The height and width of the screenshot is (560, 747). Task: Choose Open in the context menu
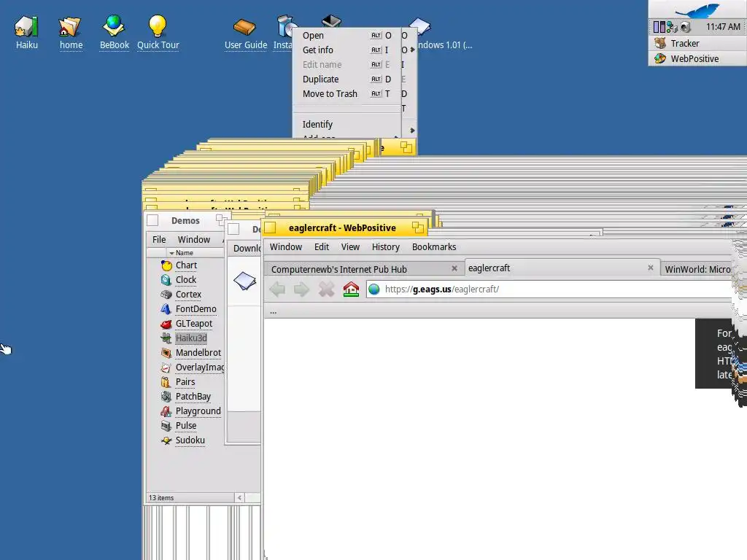347,36
